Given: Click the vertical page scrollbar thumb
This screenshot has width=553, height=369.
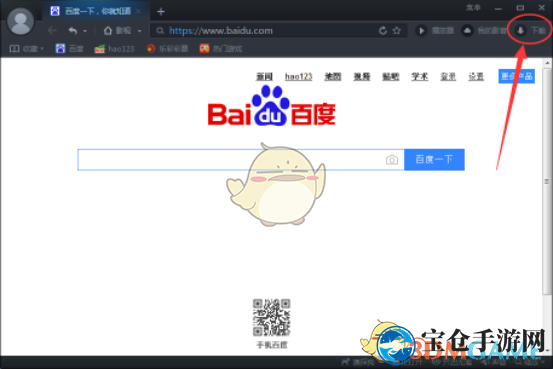Looking at the screenshot, I should pos(547,182).
